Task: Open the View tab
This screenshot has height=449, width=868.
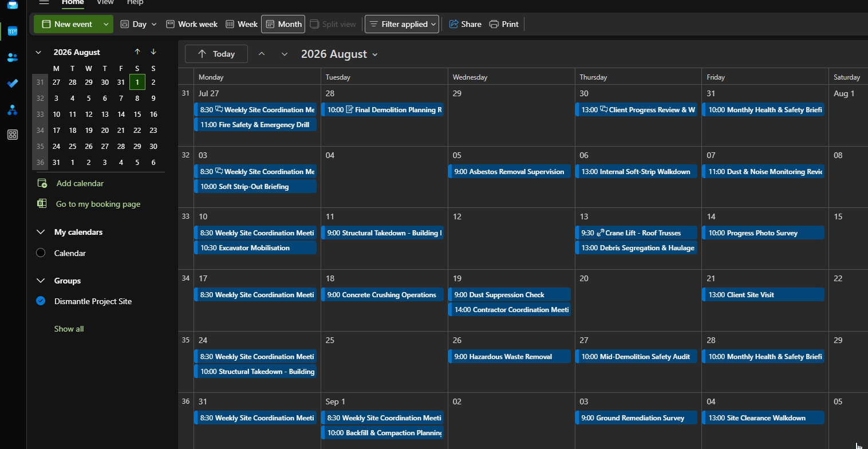Action: [x=105, y=2]
